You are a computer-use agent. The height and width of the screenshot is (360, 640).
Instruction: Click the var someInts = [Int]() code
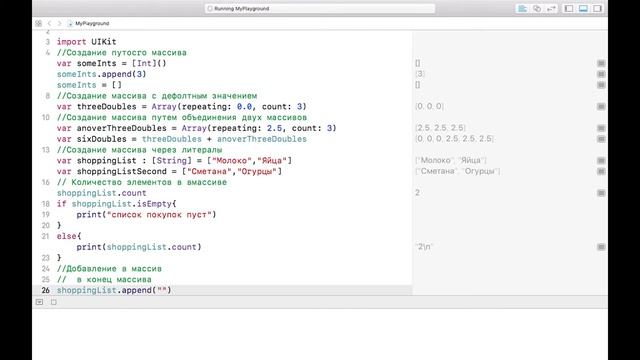click(x=111, y=63)
